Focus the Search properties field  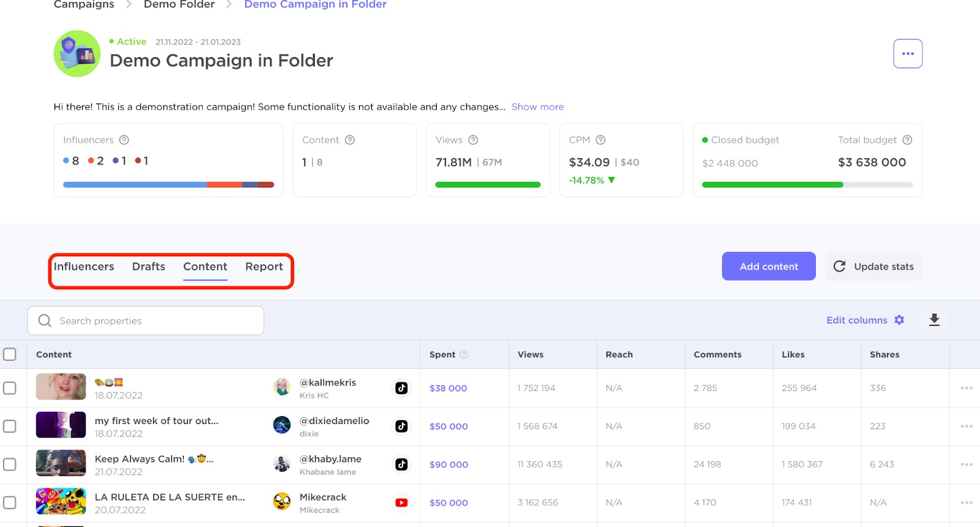click(146, 320)
